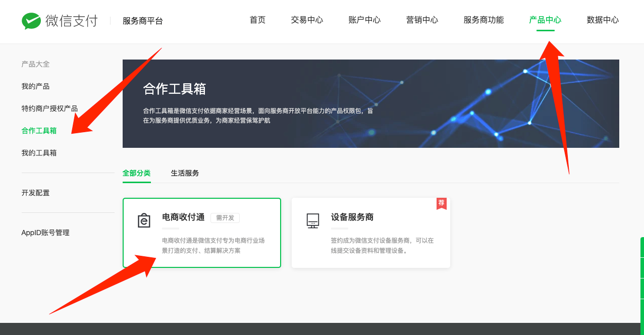Switch to the 生活服务 tab
The image size is (644, 335).
[x=185, y=173]
